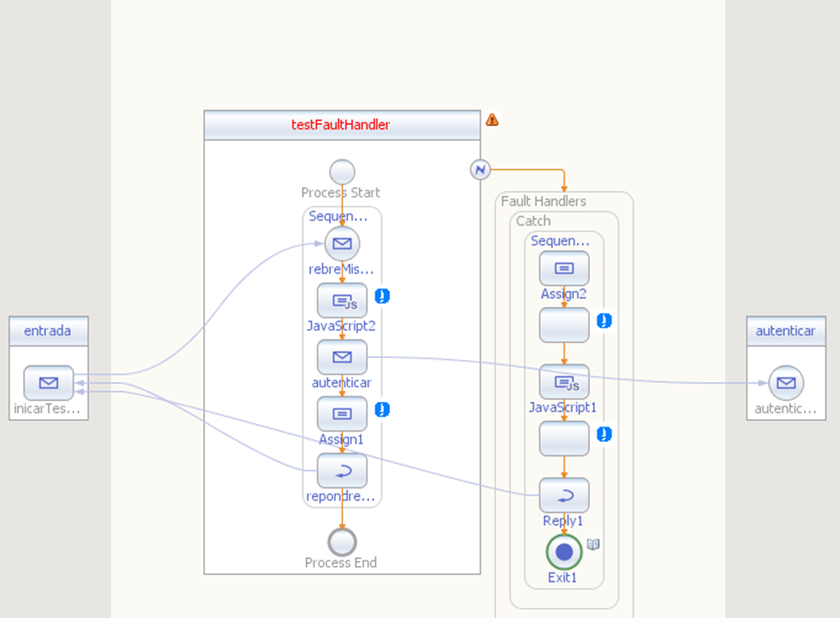Screen dimensions: 840x618
Task: Click the Process Start circle
Action: (x=342, y=172)
